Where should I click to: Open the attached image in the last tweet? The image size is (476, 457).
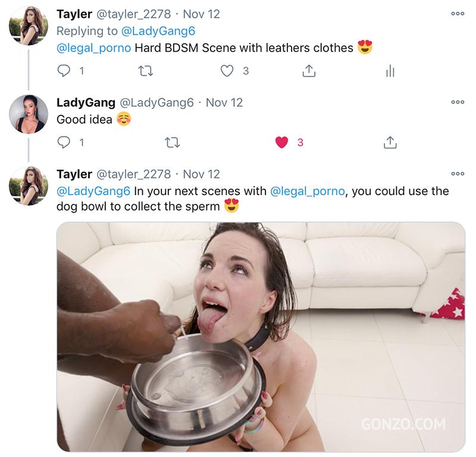point(261,336)
